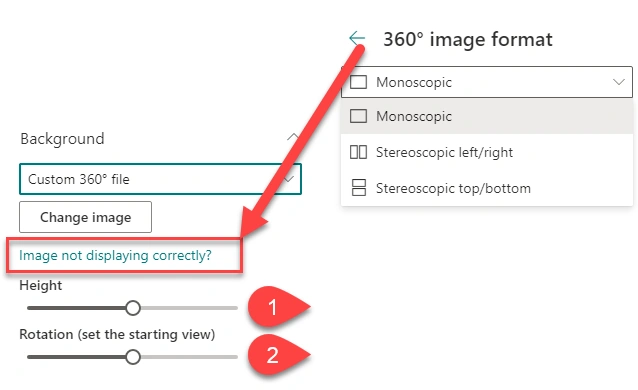638x390 pixels.
Task: Click the red numbered marker 2
Action: (278, 355)
